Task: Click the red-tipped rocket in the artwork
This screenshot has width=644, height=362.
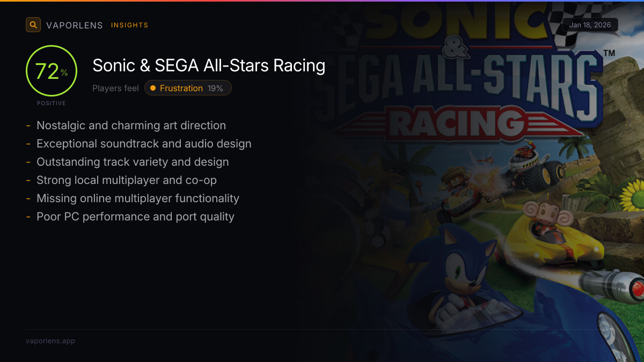Action: pyautogui.click(x=617, y=286)
